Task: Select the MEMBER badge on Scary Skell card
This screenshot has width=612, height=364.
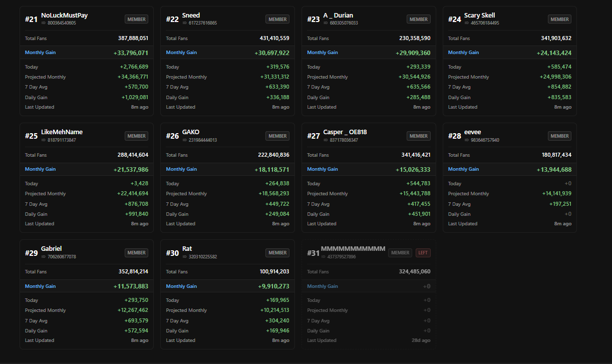Action: [559, 19]
